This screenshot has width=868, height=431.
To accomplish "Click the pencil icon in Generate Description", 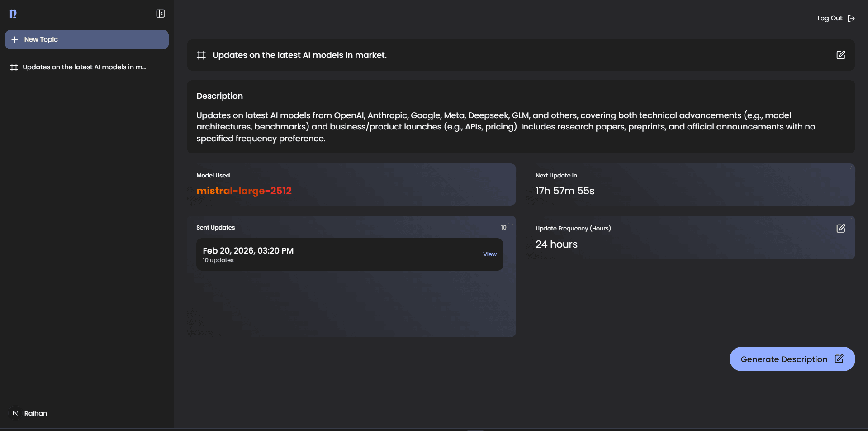I will pos(839,359).
